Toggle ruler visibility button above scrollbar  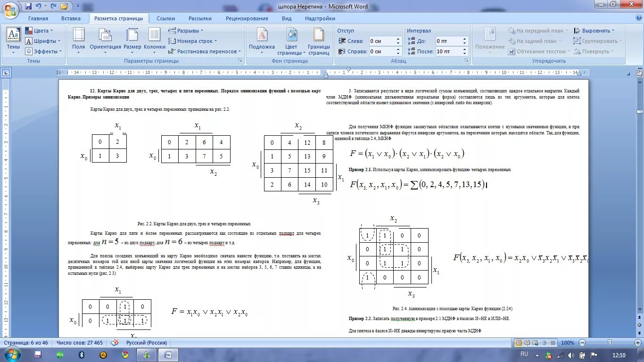click(640, 73)
